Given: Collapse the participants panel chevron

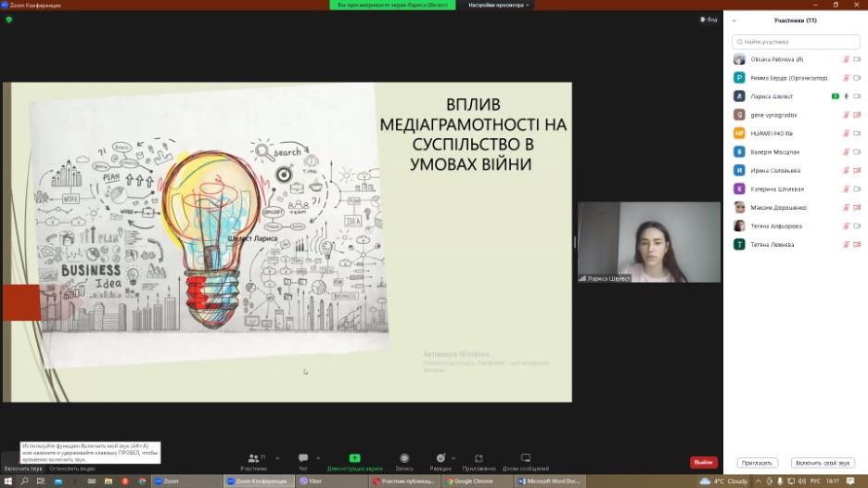Looking at the screenshot, I should coord(734,20).
